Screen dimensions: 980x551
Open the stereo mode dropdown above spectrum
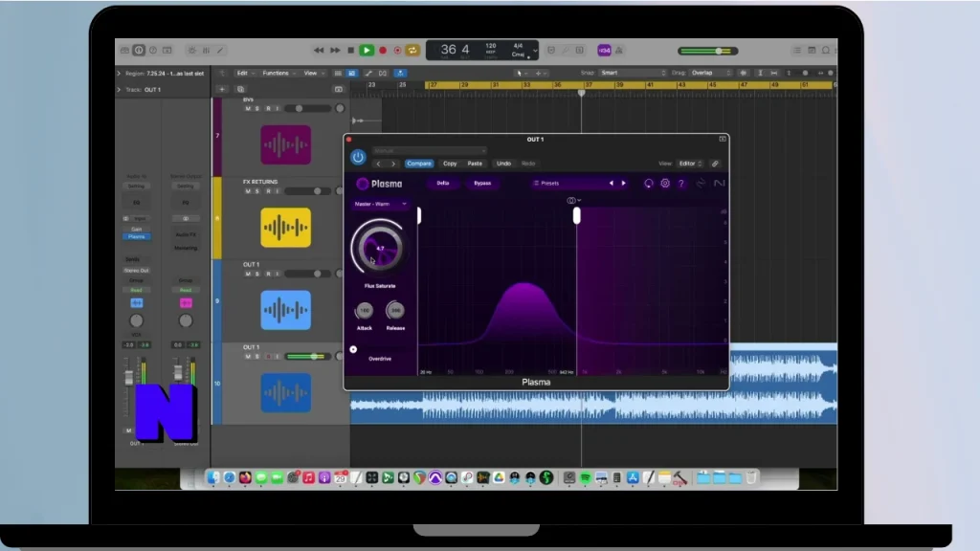click(574, 201)
